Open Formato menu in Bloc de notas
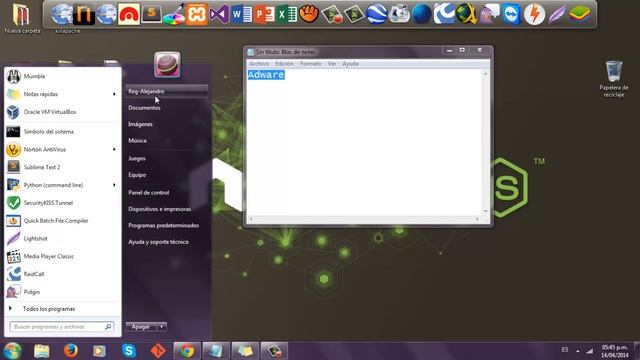Screen dimensions: 640x360 (311, 64)
